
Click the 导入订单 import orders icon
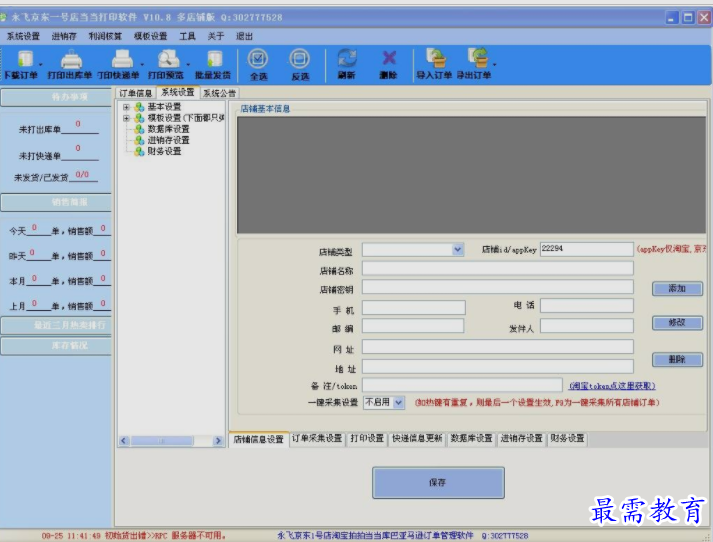coord(436,58)
